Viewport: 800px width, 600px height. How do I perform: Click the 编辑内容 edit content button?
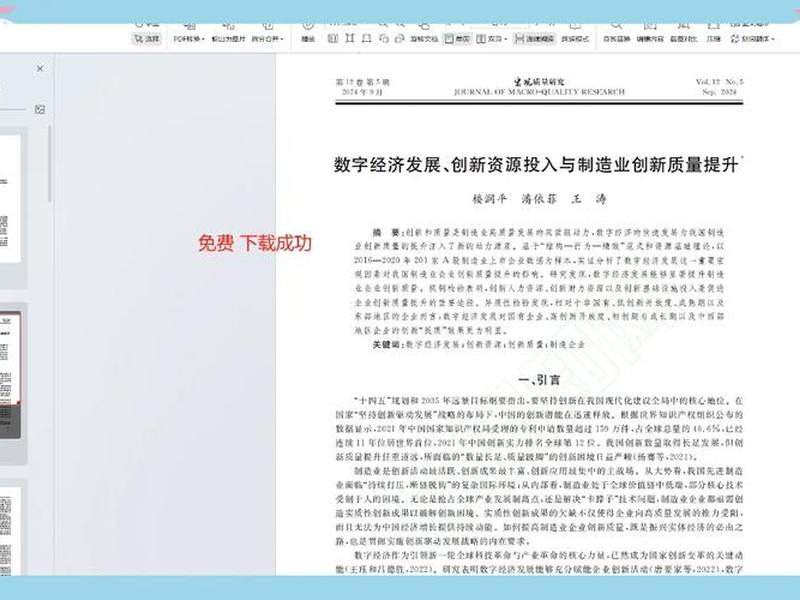650,38
